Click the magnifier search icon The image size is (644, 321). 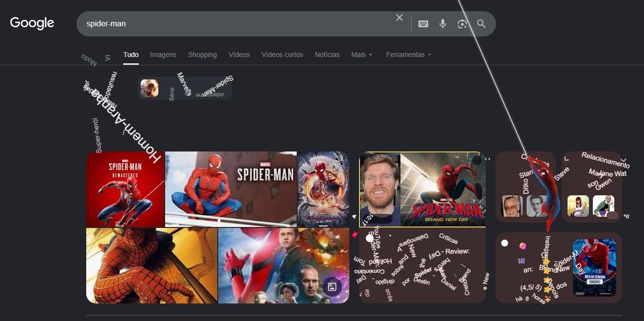click(x=481, y=23)
